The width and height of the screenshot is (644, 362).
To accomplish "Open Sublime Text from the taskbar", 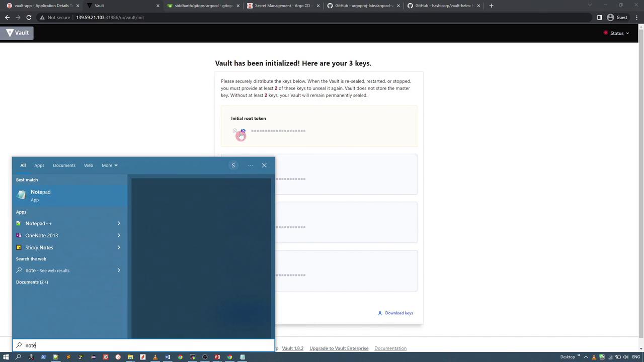I will pyautogui.click(x=68, y=357).
